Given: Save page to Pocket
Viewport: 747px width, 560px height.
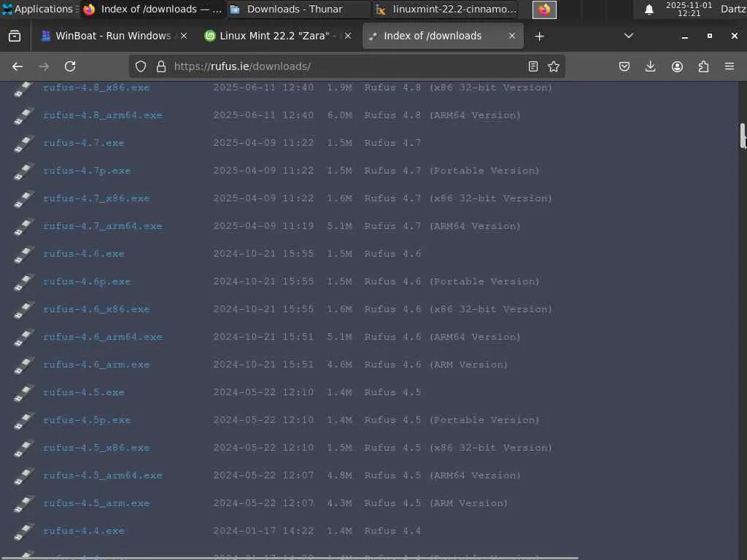Looking at the screenshot, I should (624, 66).
